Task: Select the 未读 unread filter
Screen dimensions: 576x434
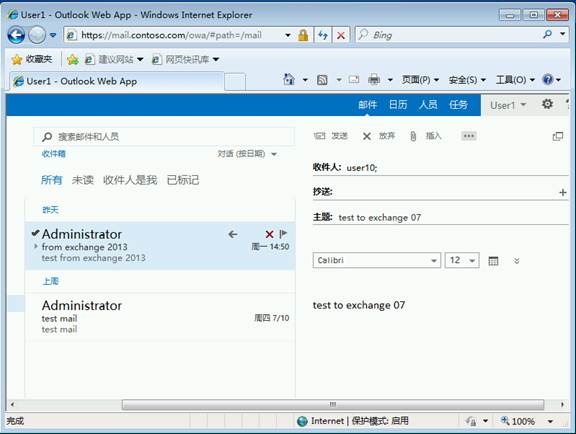Action: pos(83,180)
